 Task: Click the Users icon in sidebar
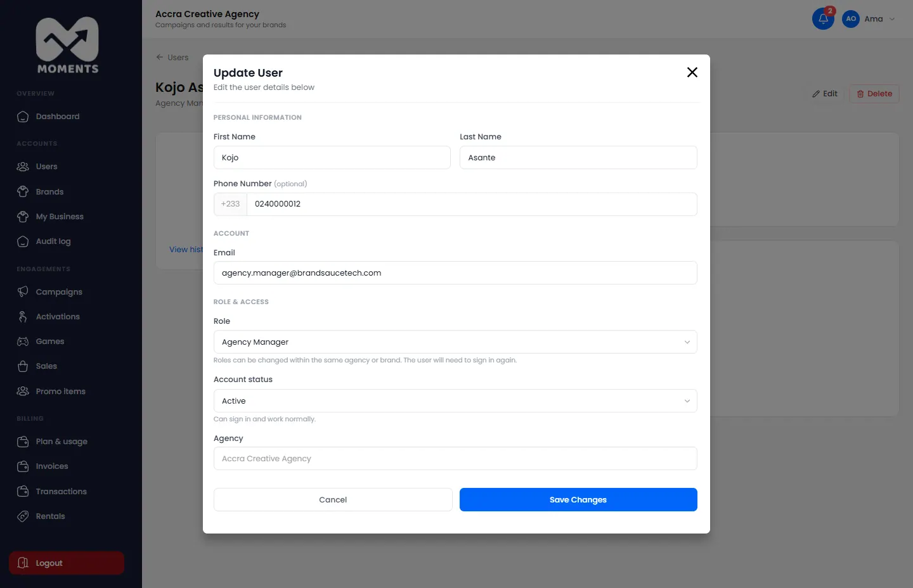[x=23, y=167]
